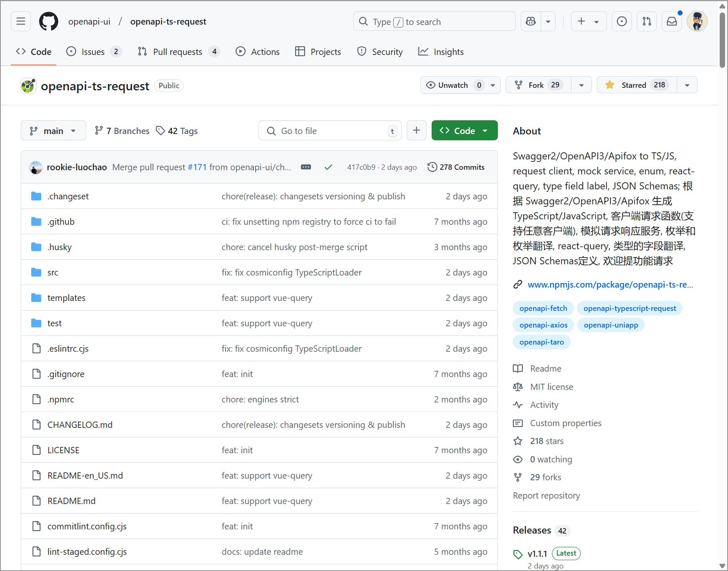Click Report repository link
Image resolution: width=728 pixels, height=571 pixels.
(546, 496)
